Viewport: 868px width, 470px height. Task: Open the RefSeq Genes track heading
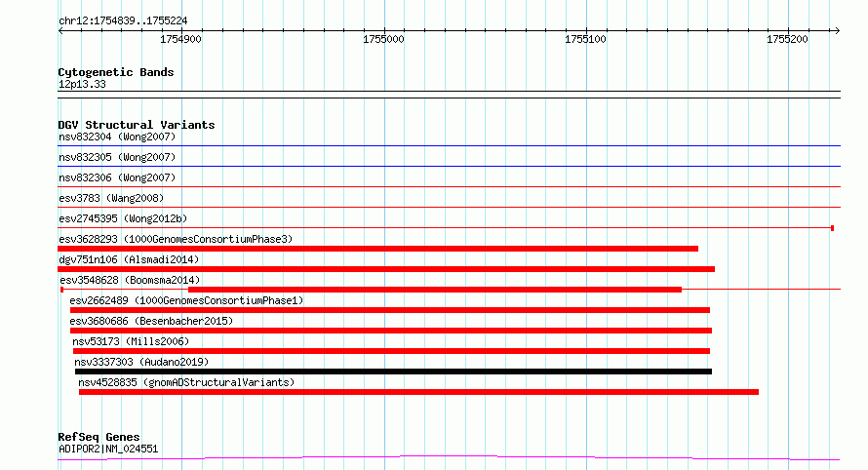tap(99, 437)
